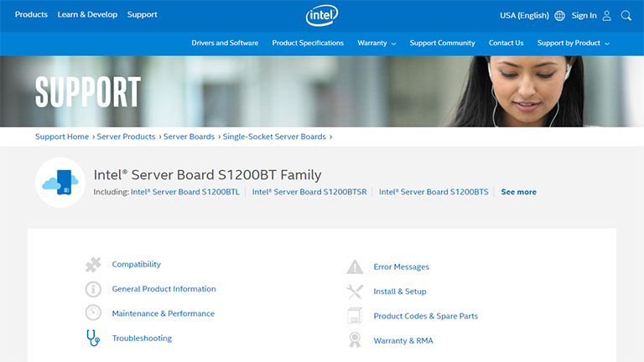644x362 pixels.
Task: Go to Single-Socket Server Boards breadcrumb
Action: point(274,137)
